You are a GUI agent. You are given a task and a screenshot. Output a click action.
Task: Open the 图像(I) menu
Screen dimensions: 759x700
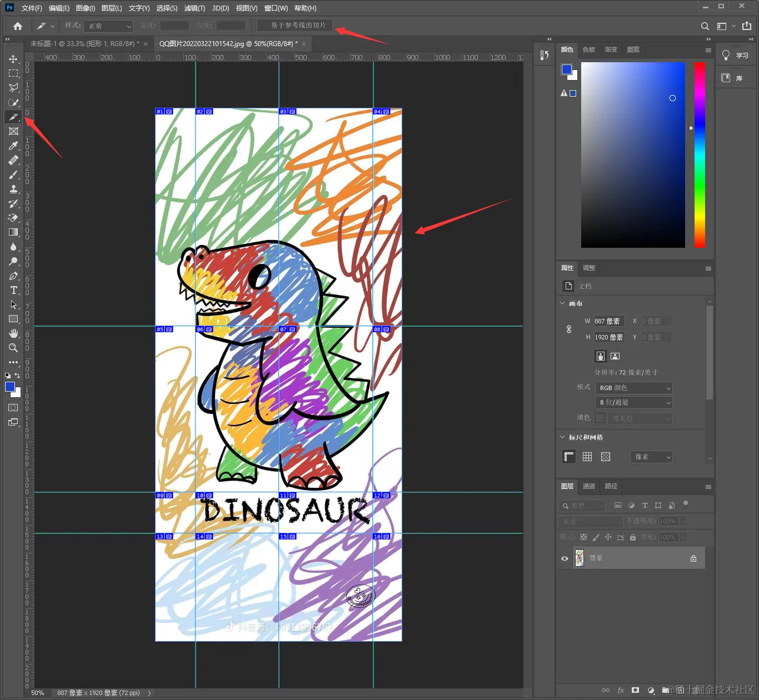coord(86,8)
